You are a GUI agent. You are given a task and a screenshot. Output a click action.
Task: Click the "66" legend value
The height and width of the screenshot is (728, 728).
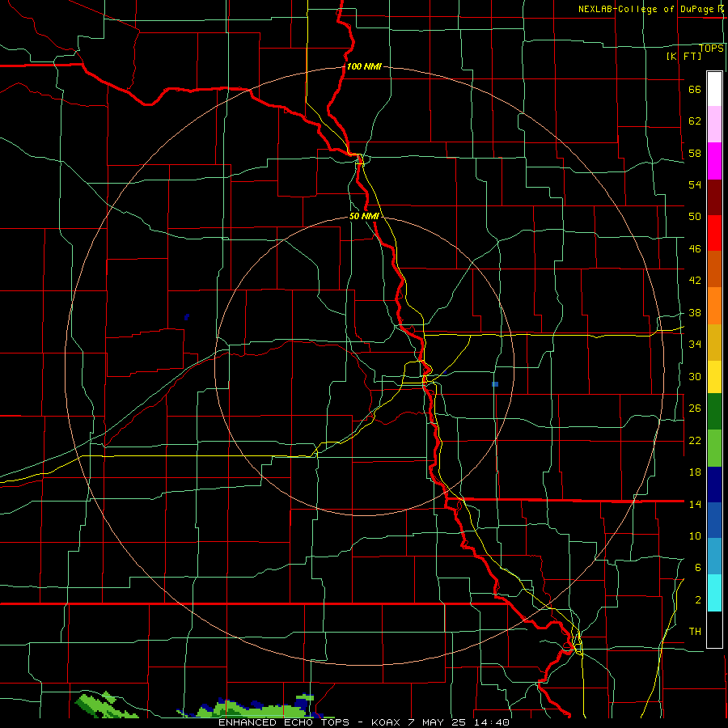[x=695, y=90]
